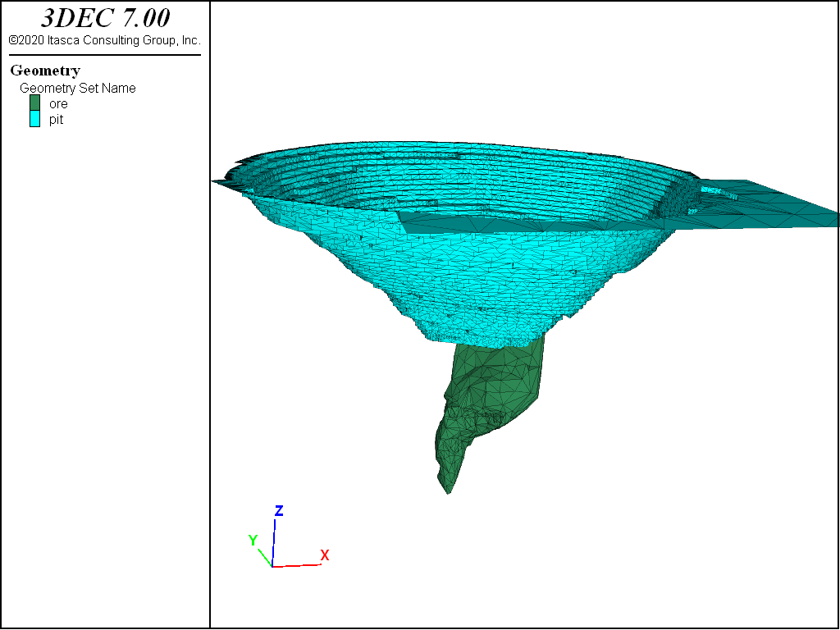Click the Itasca Consulting Group copyright line
This screenshot has height=630, width=840.
tap(105, 39)
